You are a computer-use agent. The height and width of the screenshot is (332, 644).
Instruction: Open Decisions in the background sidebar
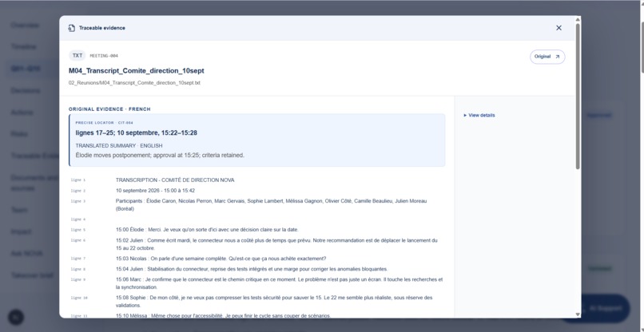tap(26, 91)
